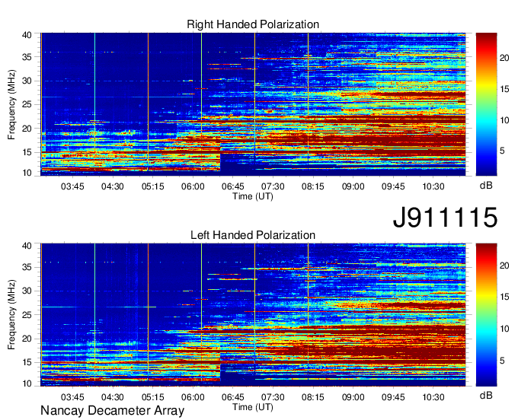Click "06:45" tick on Left Handed time axis
Image resolution: width=518 pixels, height=420 pixels.
click(x=232, y=397)
